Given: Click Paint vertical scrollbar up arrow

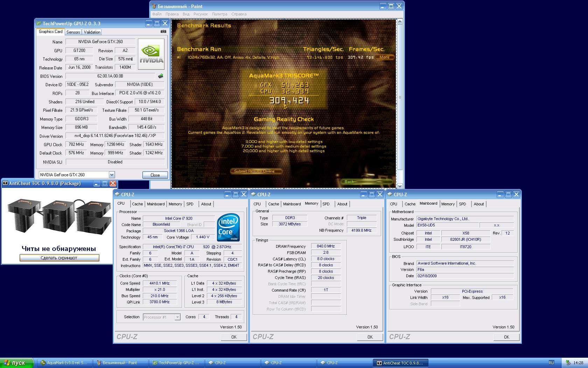Looking at the screenshot, I should tap(400, 22).
